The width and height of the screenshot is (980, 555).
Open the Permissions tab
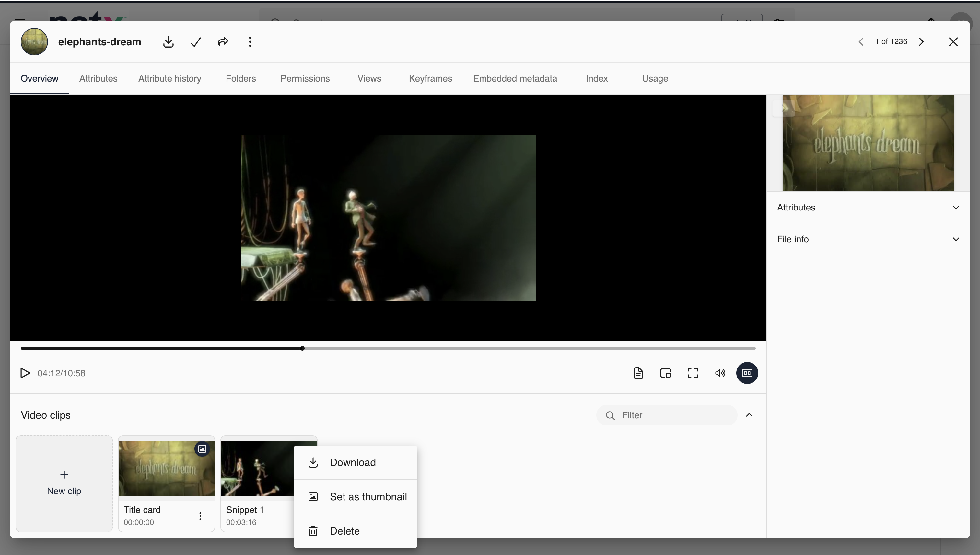point(305,79)
